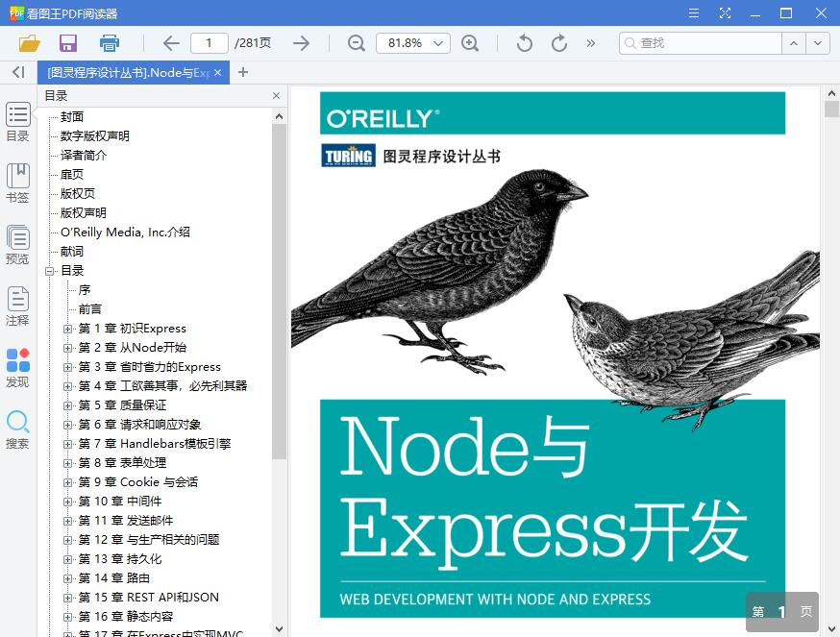The width and height of the screenshot is (840, 637).
Task: Add a new tab
Action: click(243, 72)
